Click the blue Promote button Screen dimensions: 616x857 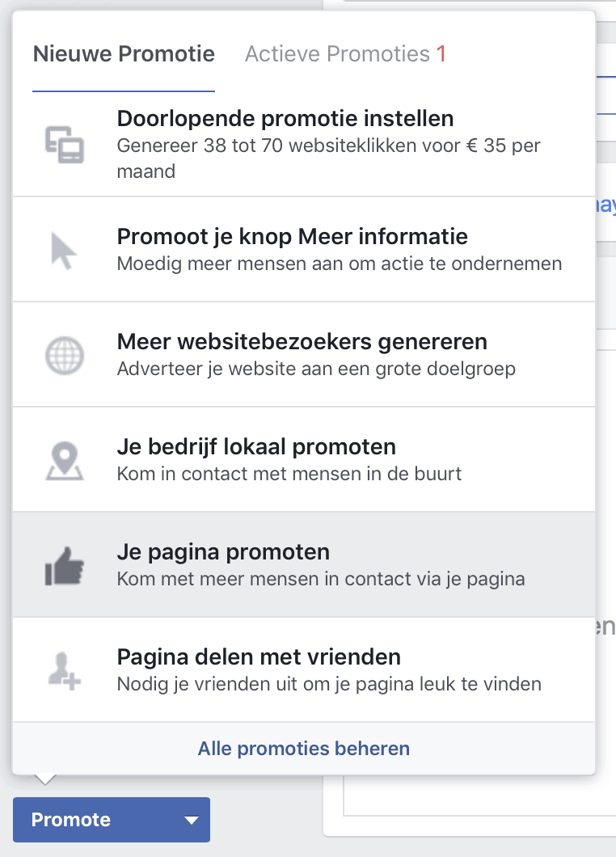[x=112, y=820]
